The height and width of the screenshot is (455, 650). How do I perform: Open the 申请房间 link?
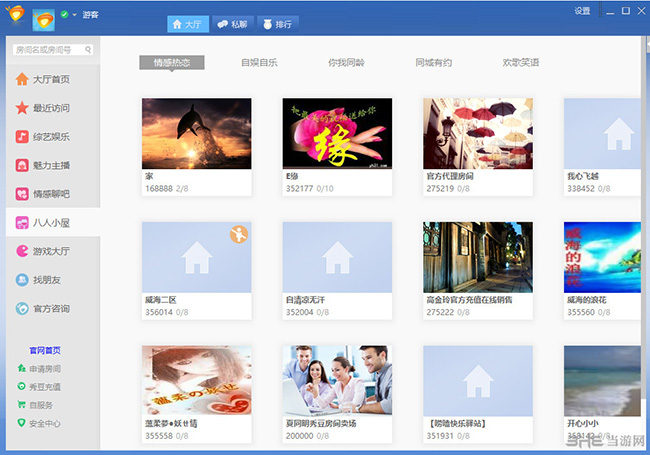(45, 368)
